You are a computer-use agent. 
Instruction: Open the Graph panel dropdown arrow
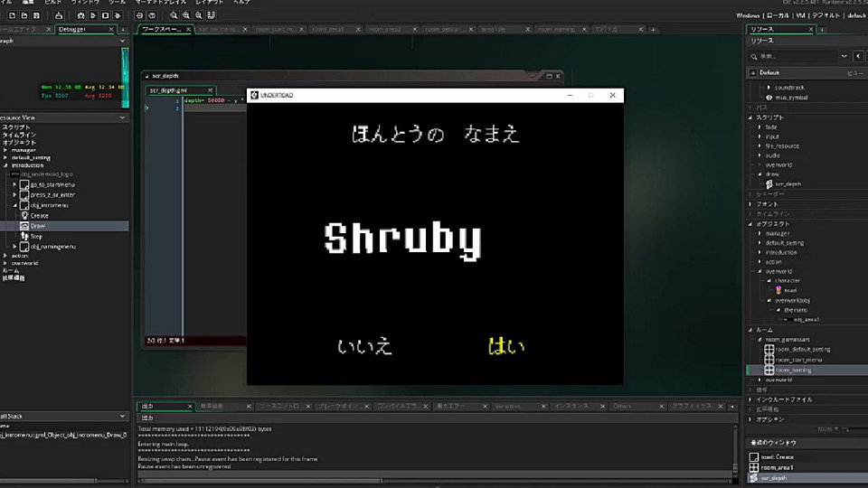click(122, 41)
